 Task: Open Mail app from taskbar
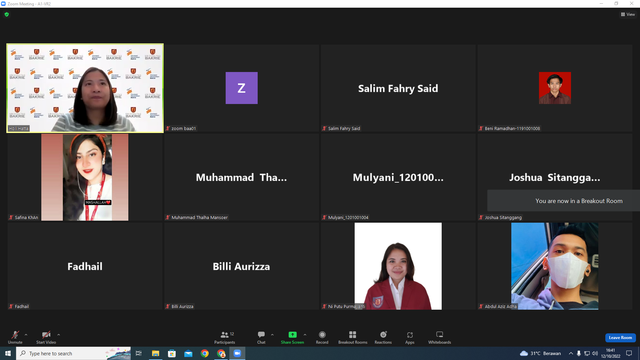[x=188, y=353]
